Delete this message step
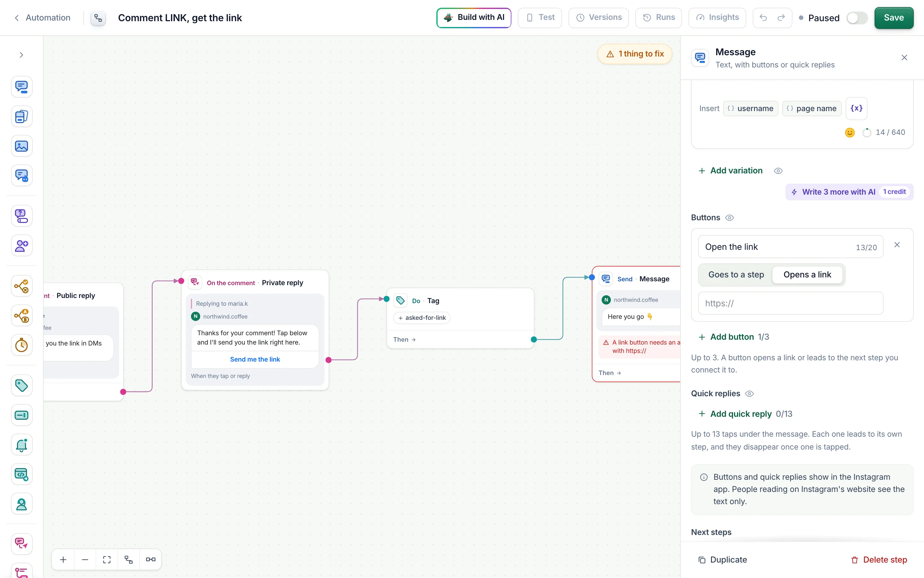This screenshot has width=924, height=578. (879, 560)
